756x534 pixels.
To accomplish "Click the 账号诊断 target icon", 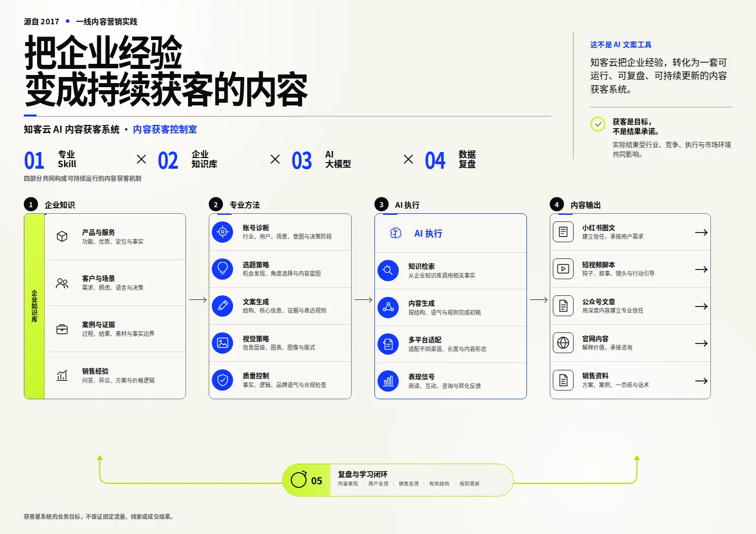I will pos(222,232).
